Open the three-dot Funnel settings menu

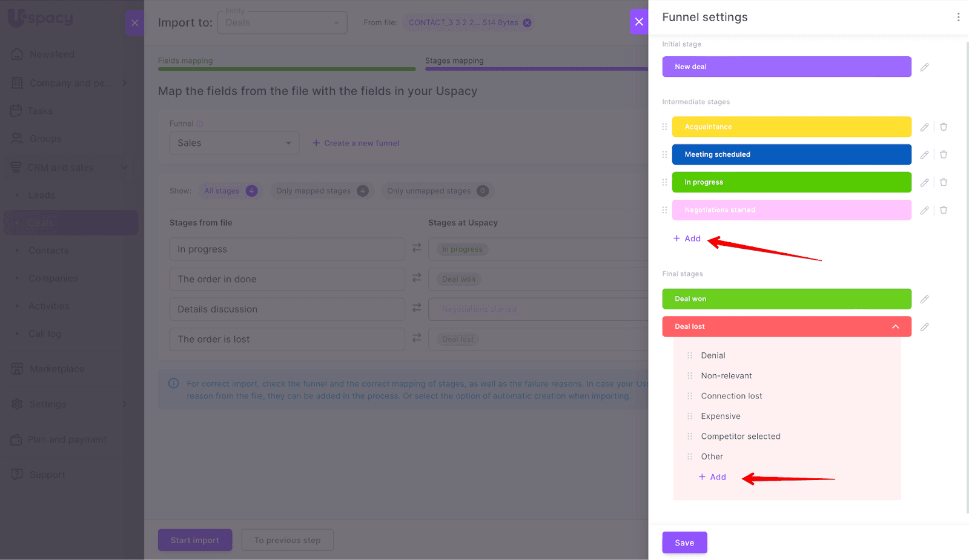pyautogui.click(x=958, y=17)
